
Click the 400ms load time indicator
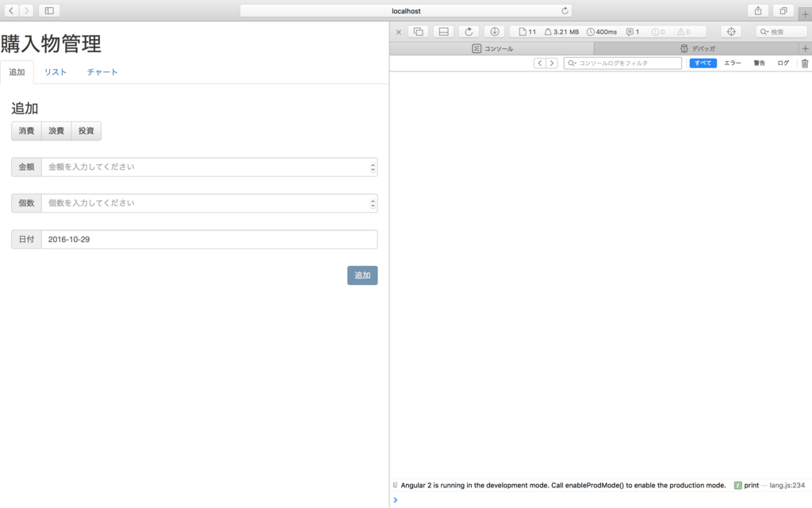602,32
